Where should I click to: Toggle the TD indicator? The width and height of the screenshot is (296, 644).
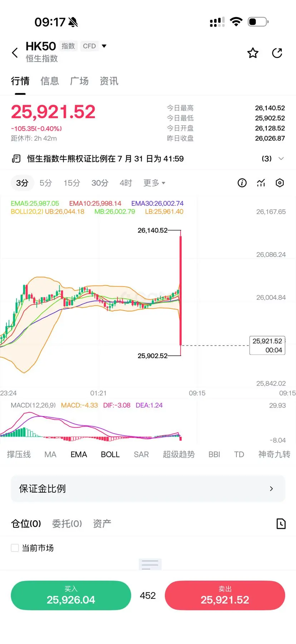[x=239, y=454]
